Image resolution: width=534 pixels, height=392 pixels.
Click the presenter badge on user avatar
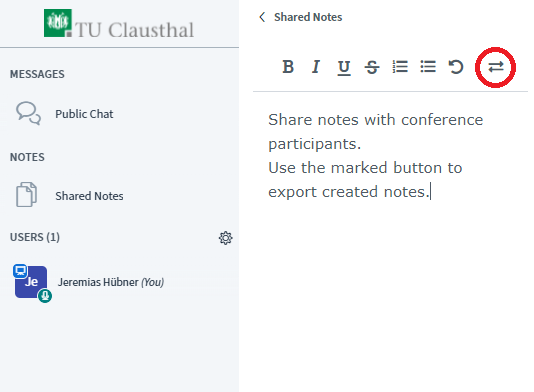(x=20, y=271)
